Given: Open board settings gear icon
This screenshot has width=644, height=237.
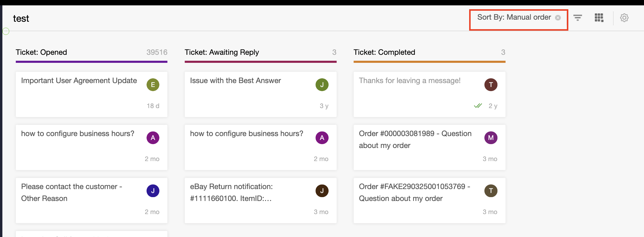Looking at the screenshot, I should (624, 18).
